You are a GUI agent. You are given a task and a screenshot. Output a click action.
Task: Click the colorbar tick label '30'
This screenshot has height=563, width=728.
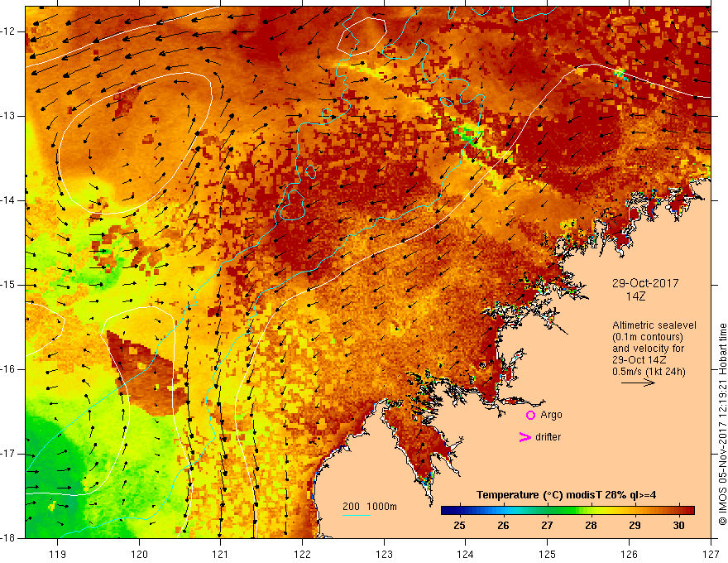[678, 526]
